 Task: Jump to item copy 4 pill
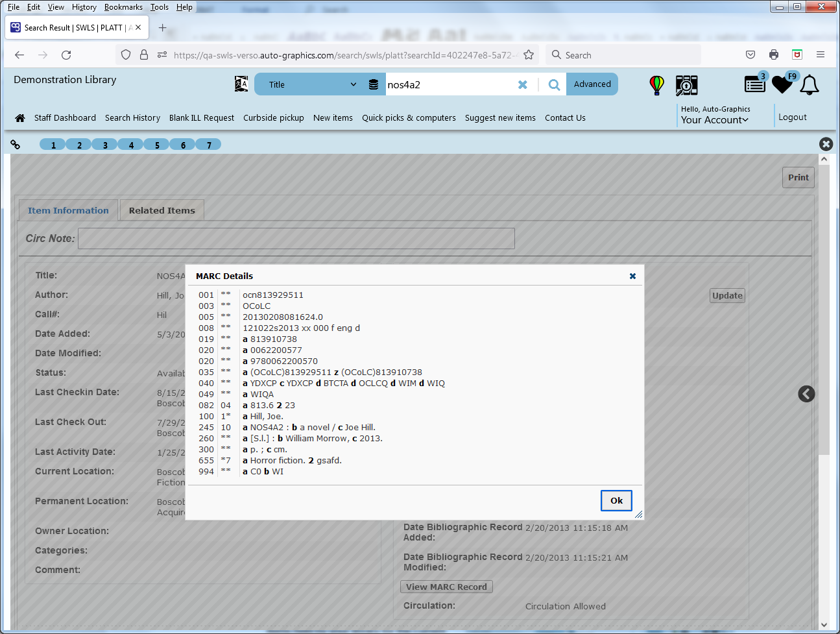[x=131, y=145]
